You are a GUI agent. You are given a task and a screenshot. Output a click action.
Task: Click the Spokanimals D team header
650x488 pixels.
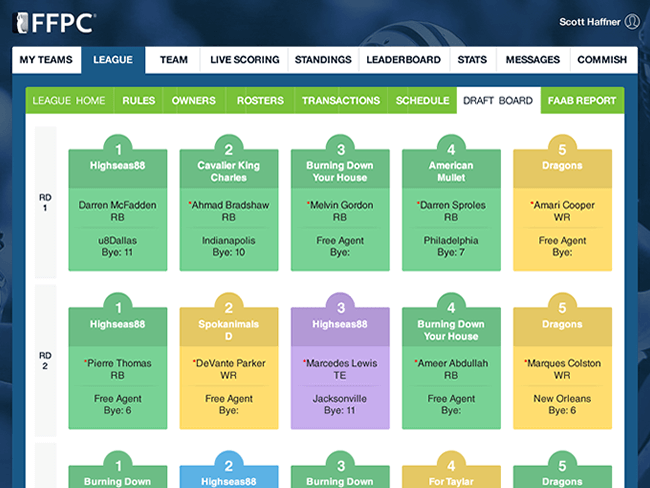click(229, 330)
